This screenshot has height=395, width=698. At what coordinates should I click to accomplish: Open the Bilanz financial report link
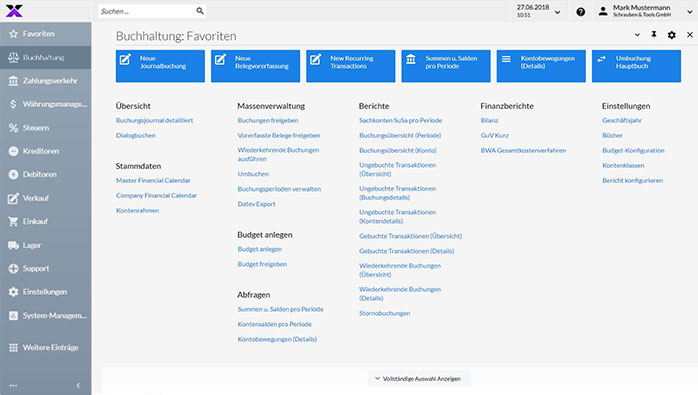tap(490, 121)
